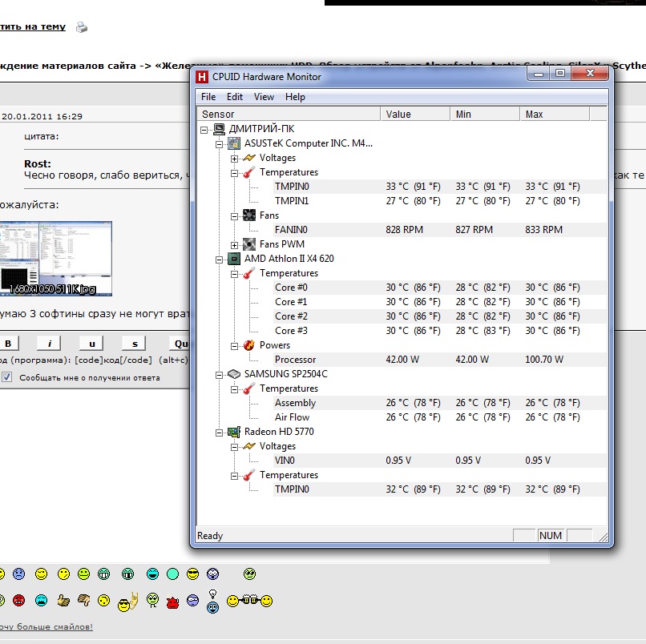Click the Min column header

(x=485, y=114)
